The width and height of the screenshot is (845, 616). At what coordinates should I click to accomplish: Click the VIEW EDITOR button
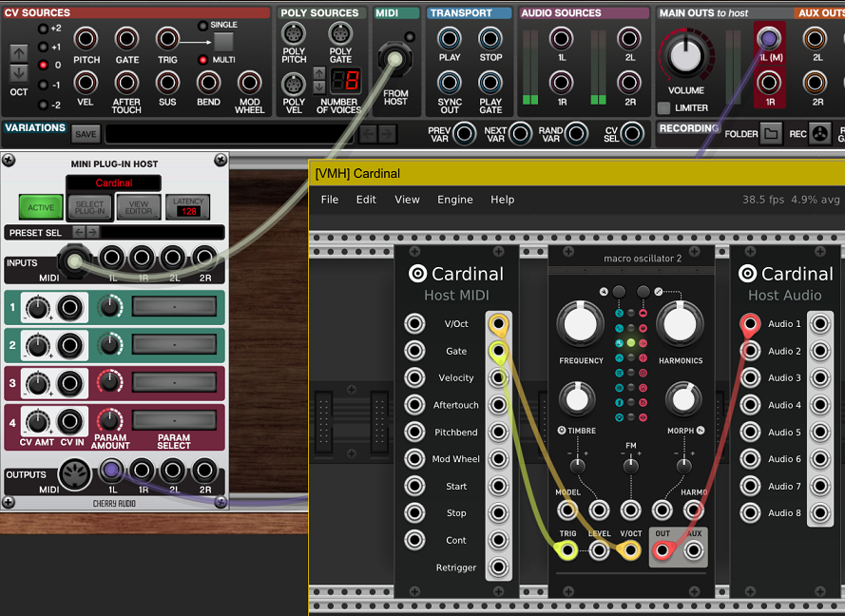click(x=139, y=207)
